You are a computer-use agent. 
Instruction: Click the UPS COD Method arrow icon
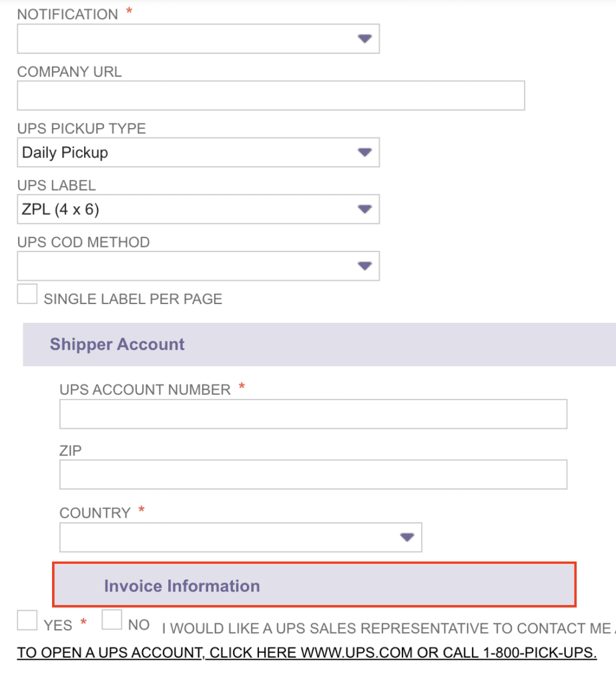364,266
